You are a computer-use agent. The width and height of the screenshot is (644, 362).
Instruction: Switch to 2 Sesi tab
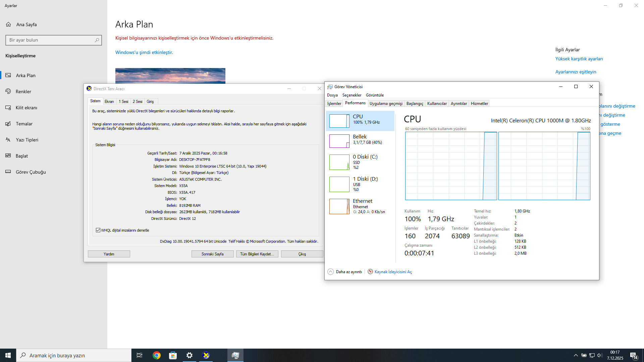[x=138, y=102]
